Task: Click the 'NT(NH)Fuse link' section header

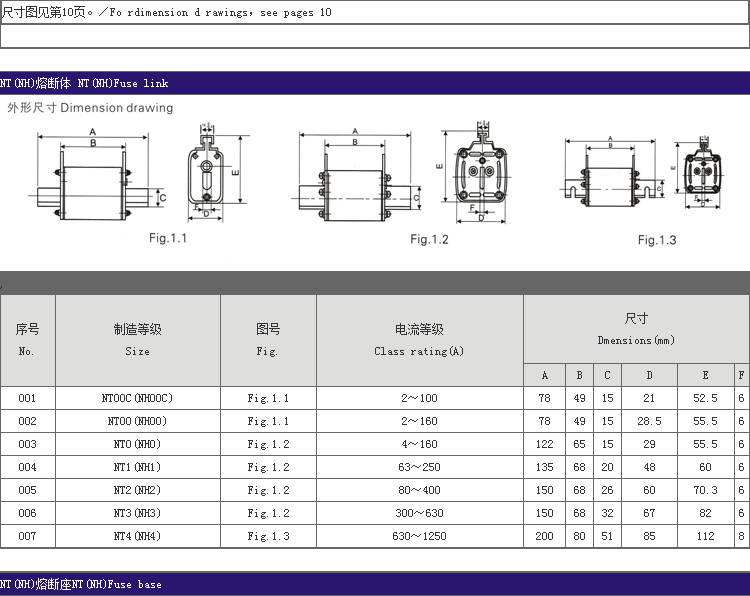Action: click(375, 83)
